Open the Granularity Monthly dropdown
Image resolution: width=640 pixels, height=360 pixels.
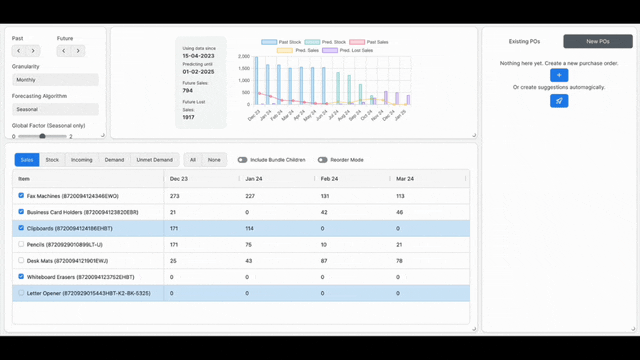pyautogui.click(x=55, y=80)
